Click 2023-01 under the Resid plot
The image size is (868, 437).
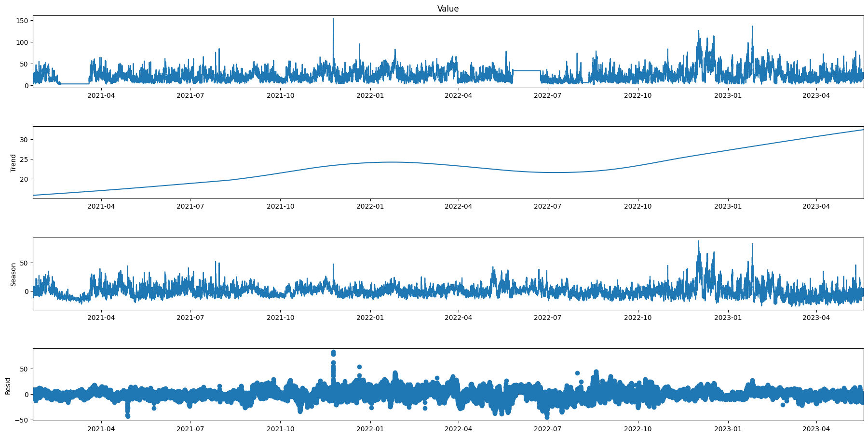coord(728,428)
